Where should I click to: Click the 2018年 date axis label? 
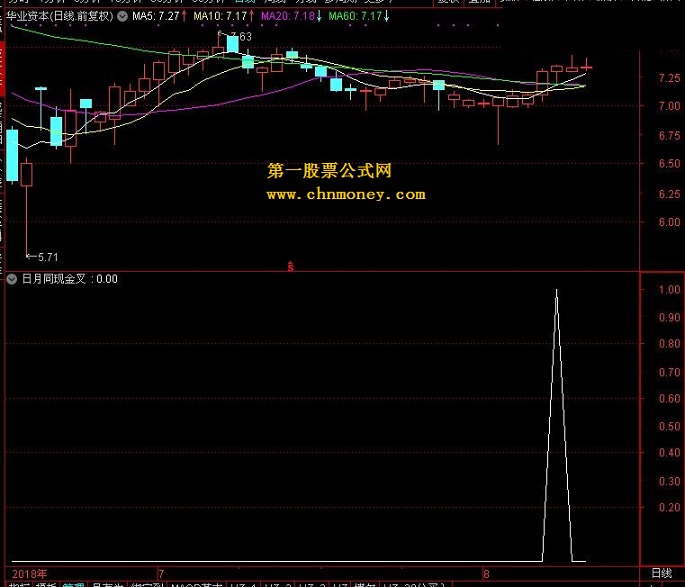(x=29, y=573)
